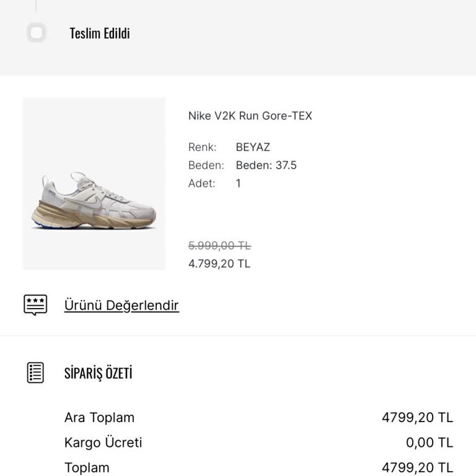Click the crossed-out 5.999,00 TL price
Viewport: 476px width, 476px height.
click(219, 246)
